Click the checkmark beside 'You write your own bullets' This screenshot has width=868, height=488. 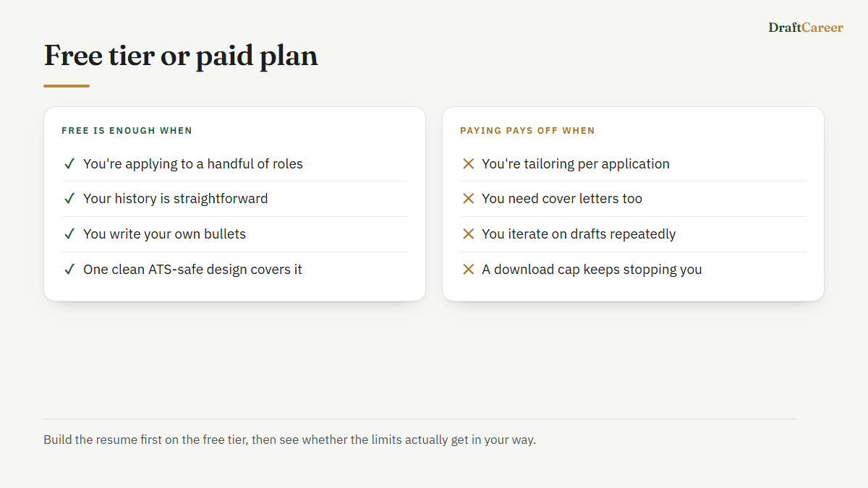69,234
